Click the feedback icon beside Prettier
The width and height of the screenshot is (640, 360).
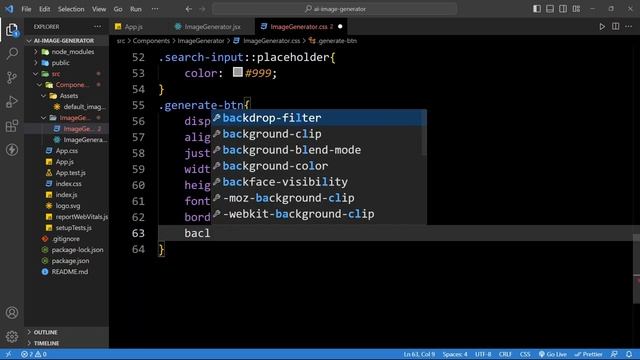[x=614, y=354]
